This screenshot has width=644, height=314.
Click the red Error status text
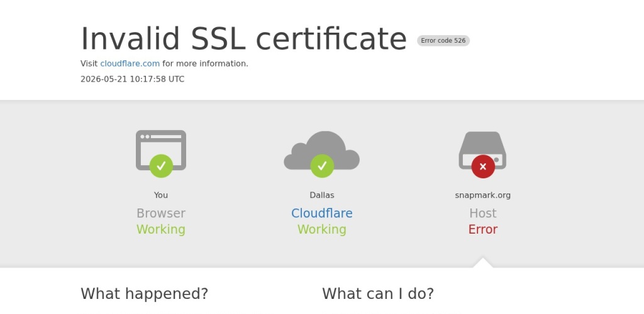click(482, 229)
